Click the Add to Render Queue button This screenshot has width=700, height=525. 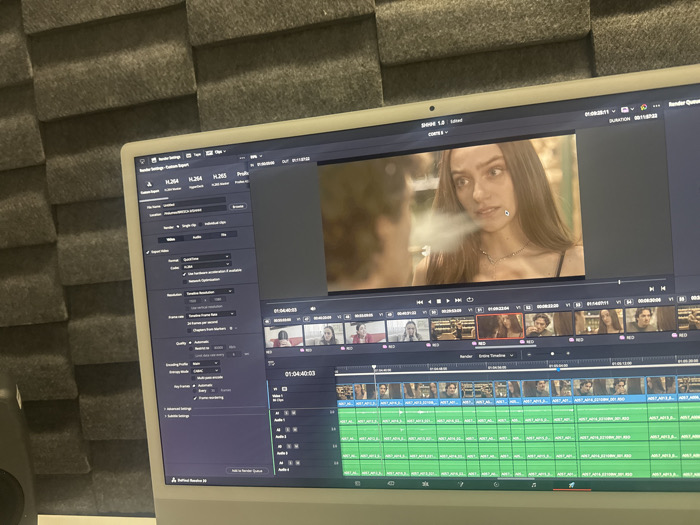(x=247, y=471)
